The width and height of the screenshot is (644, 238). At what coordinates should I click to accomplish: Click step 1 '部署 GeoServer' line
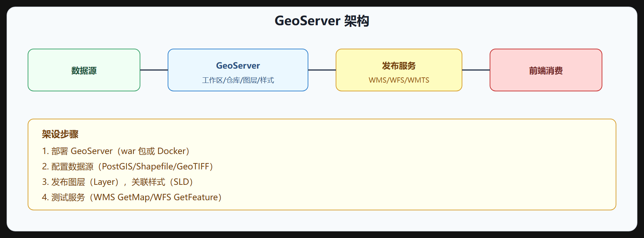coord(116,151)
